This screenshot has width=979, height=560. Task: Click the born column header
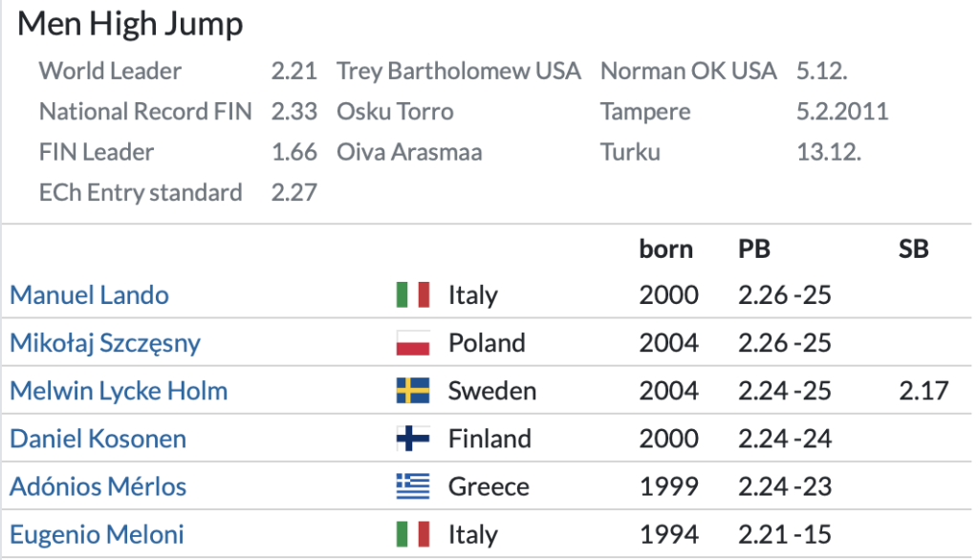[666, 249]
